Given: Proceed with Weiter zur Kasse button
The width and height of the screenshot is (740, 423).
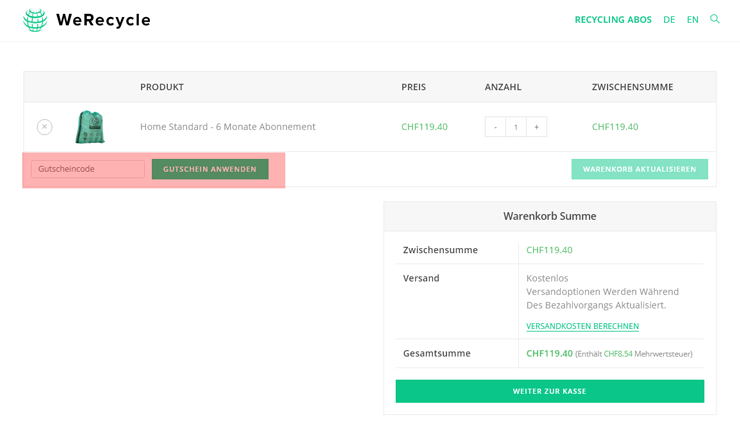Looking at the screenshot, I should click(549, 391).
